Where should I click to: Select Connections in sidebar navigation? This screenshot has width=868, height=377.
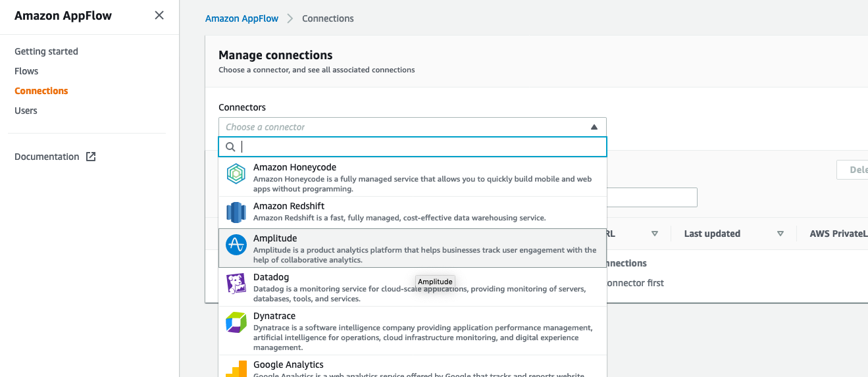[41, 91]
